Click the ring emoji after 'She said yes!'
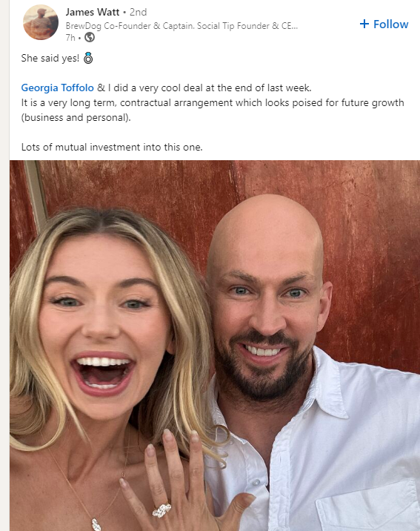 [88, 58]
